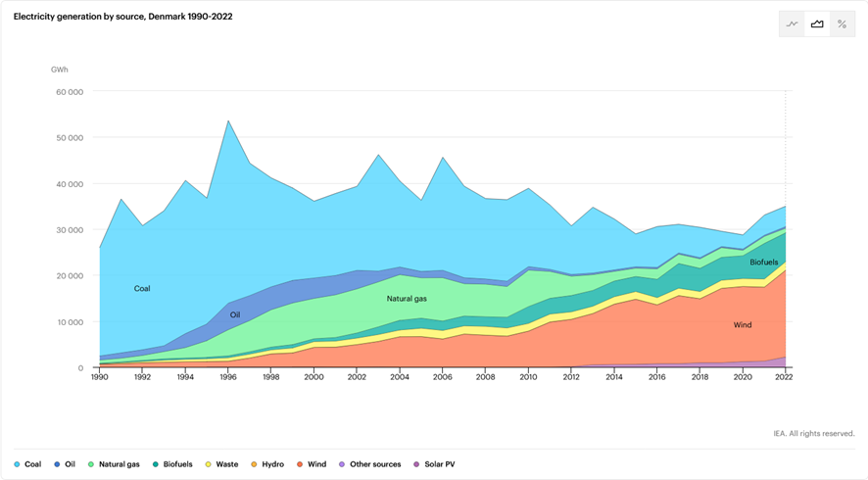
Task: Click the Coal legend color dot
Action: (17, 464)
